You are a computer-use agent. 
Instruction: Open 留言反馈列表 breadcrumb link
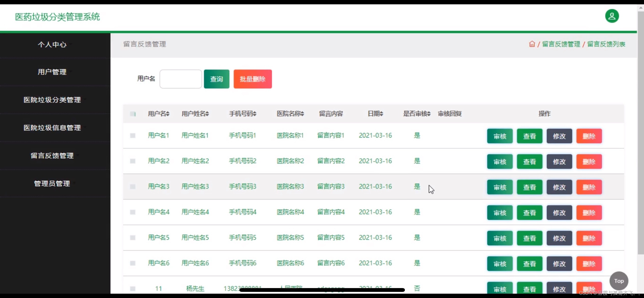tap(606, 44)
